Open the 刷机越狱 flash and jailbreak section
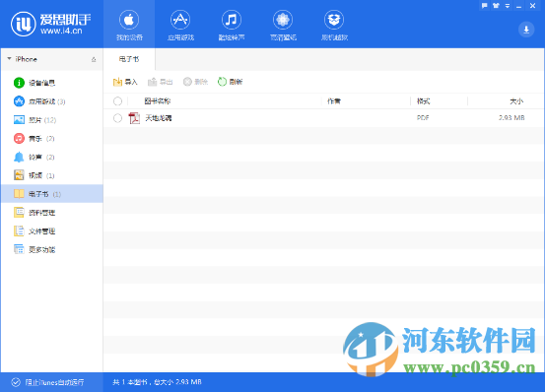 (x=334, y=25)
